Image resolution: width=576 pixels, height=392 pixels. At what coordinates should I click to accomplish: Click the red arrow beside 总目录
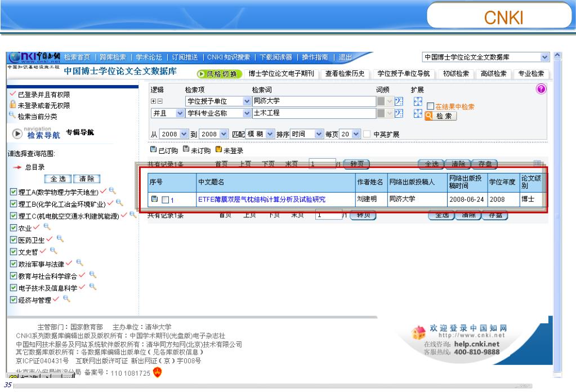[17, 167]
